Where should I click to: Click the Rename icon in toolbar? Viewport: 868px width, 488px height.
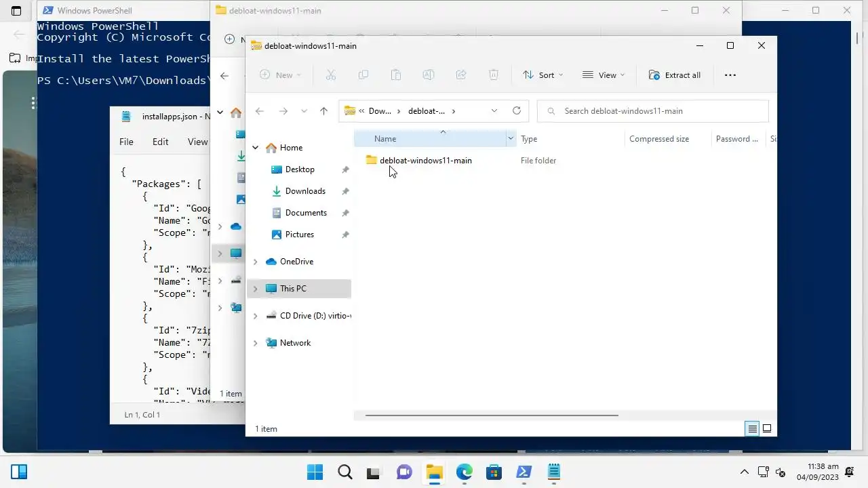click(x=429, y=75)
